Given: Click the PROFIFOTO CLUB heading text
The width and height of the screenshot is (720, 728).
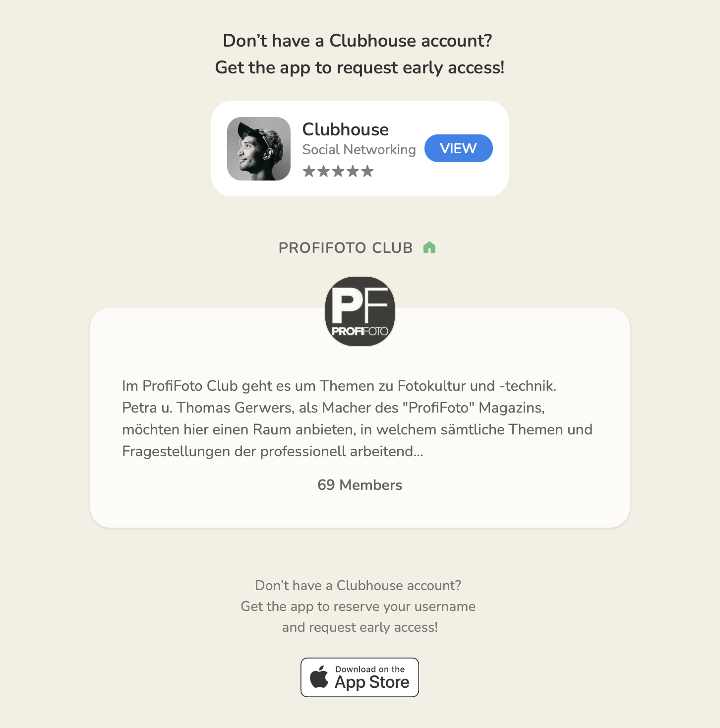Looking at the screenshot, I should (x=346, y=248).
